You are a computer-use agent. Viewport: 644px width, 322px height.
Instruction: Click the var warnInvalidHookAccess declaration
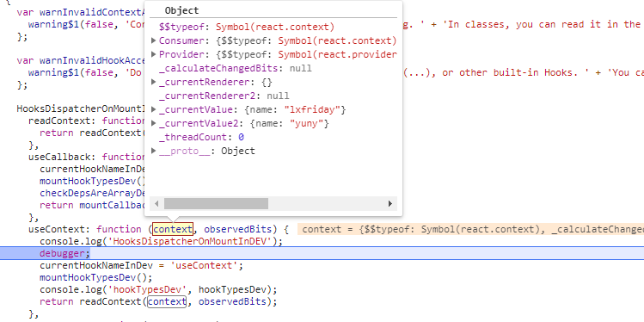point(82,60)
